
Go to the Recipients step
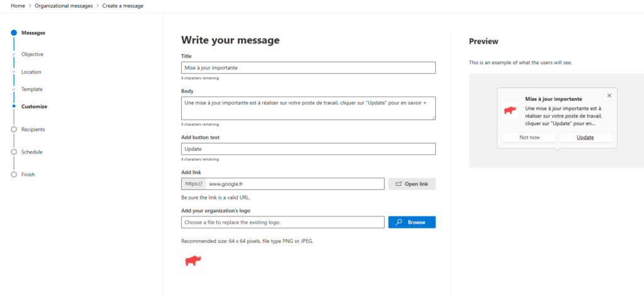click(x=33, y=129)
